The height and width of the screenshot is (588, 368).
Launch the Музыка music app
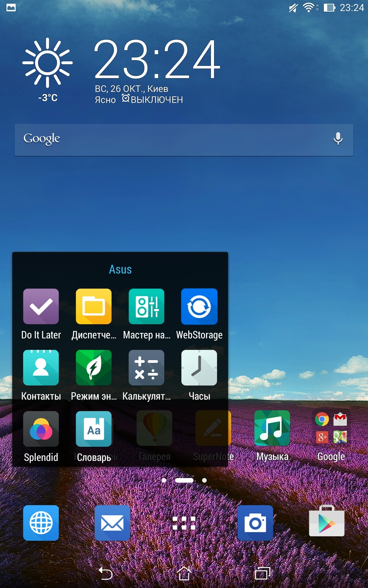[x=272, y=428]
